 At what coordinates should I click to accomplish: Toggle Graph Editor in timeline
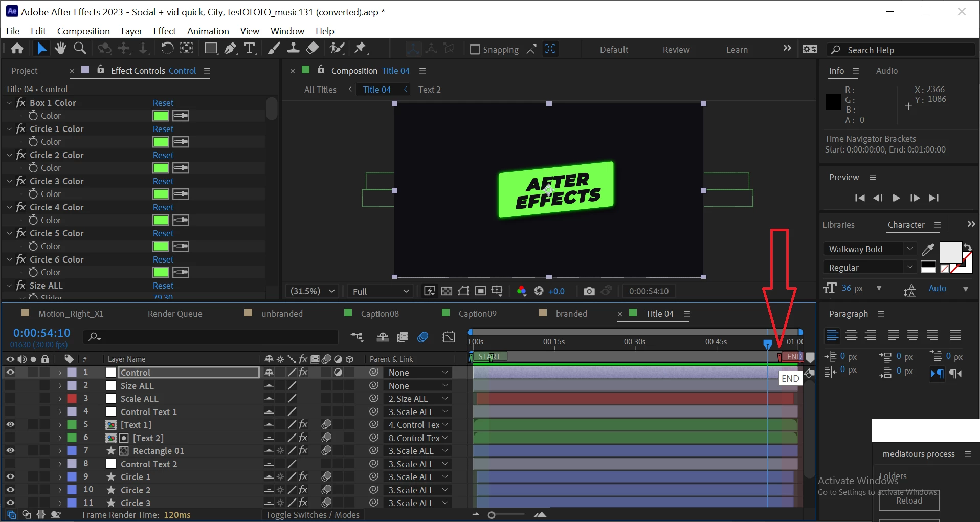coord(449,337)
